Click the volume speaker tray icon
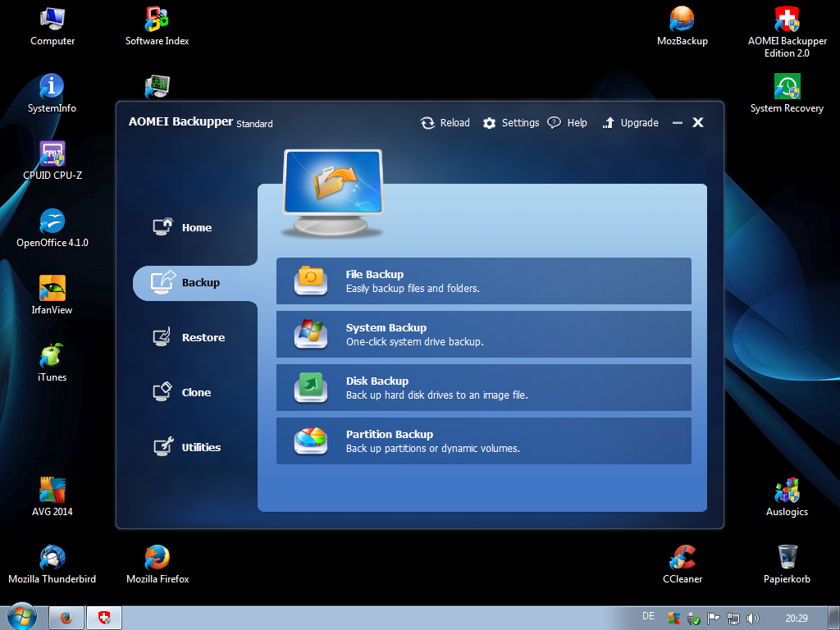This screenshot has height=630, width=840. point(753,619)
